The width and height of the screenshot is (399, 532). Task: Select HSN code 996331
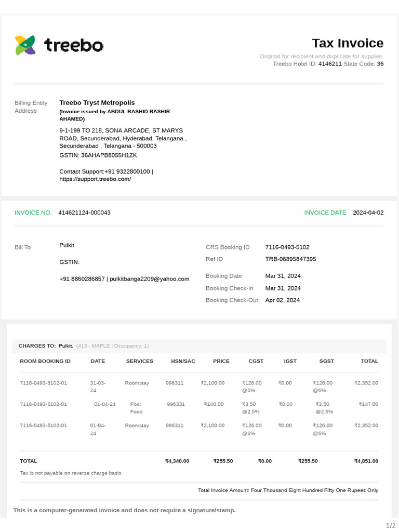pyautogui.click(x=176, y=404)
